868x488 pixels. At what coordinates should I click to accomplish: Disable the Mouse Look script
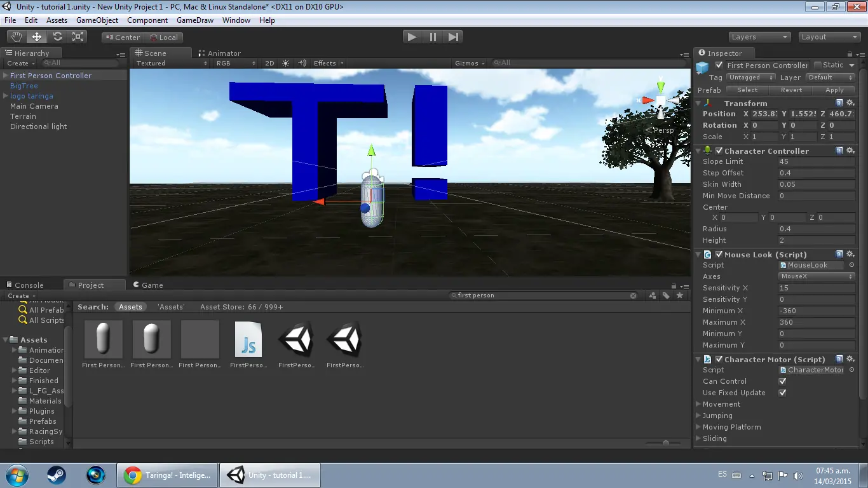pyautogui.click(x=719, y=254)
